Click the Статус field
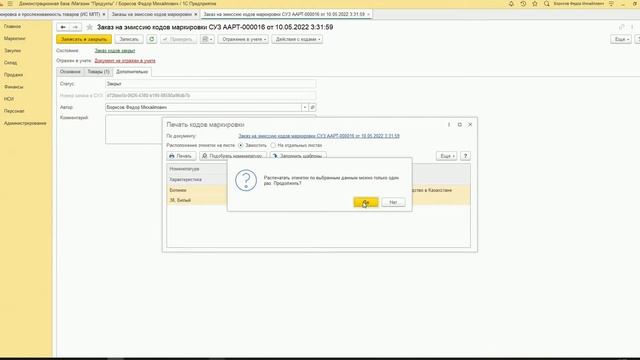 [211, 84]
